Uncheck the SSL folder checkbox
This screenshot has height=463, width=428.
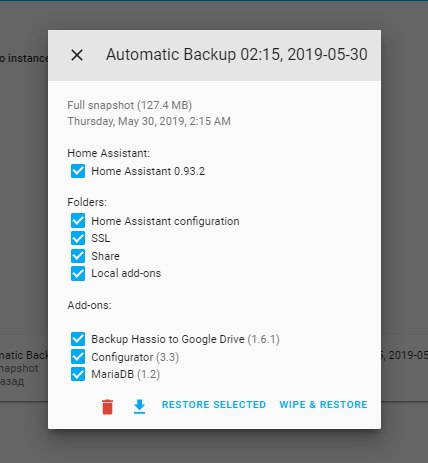point(78,238)
